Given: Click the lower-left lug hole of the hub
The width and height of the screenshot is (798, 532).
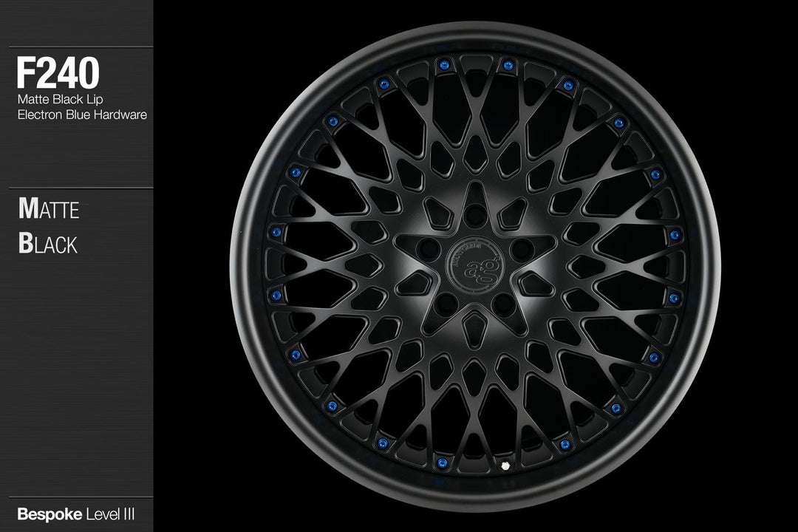Looking at the screenshot, I should tap(446, 302).
